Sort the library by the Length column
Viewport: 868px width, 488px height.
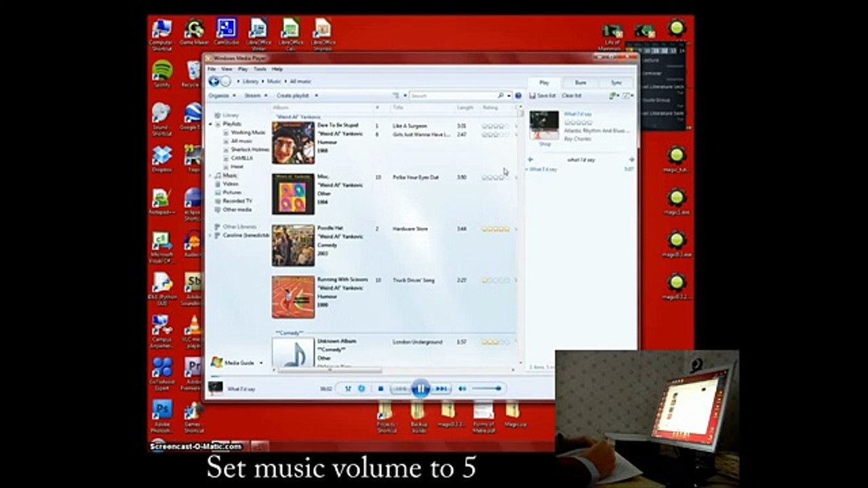coord(465,108)
